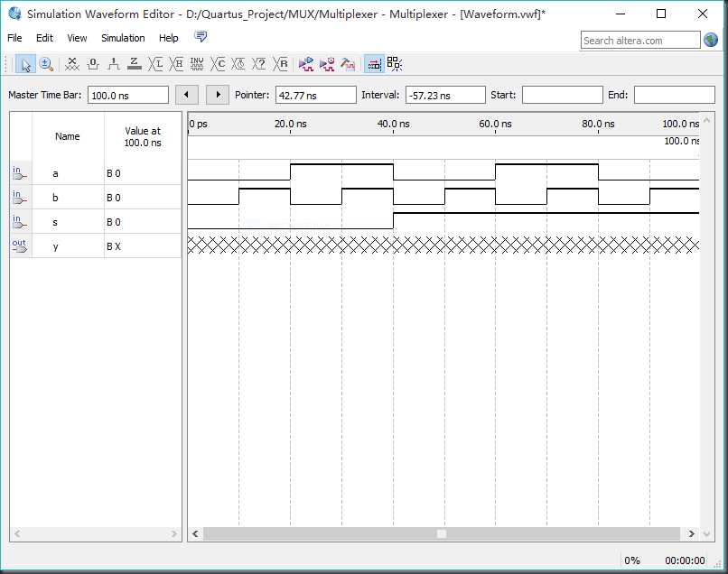The image size is (728, 574).
Task: Click the Start time field
Action: pyautogui.click(x=562, y=95)
